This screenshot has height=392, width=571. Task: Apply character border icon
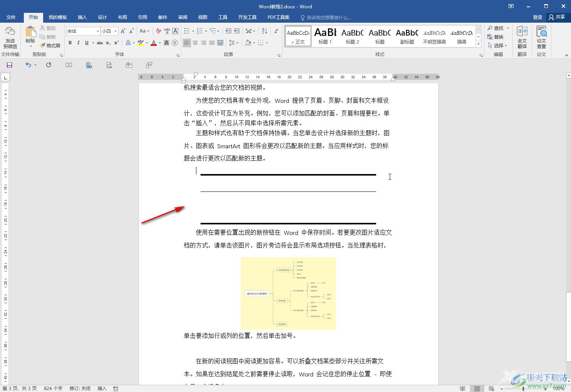pos(175,31)
